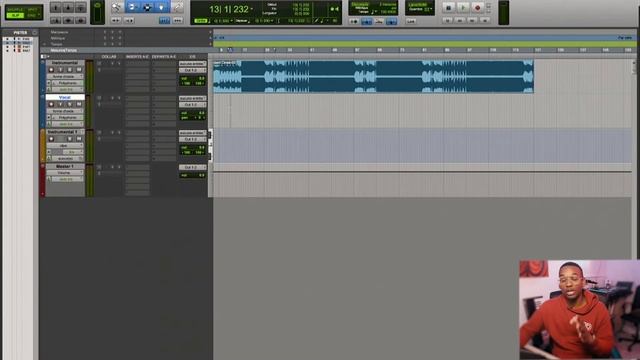Select the Selector tool

[x=147, y=7]
